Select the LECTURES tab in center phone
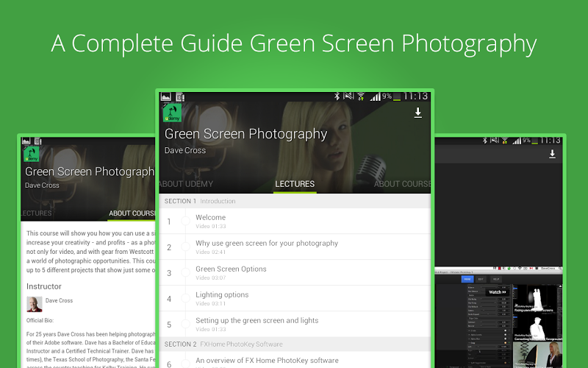Screen dimensions: 588x368 pos(295,184)
